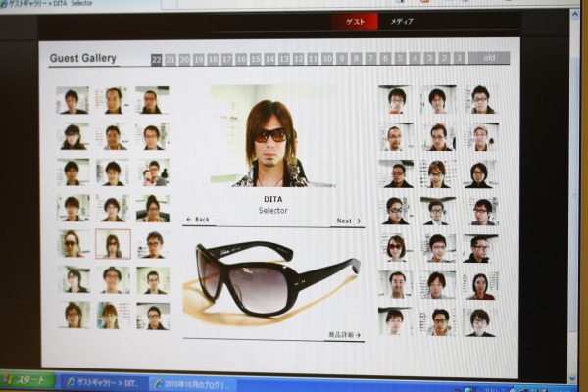Image resolution: width=588 pixels, height=392 pixels.
Task: Open gallery page 7
Action: pyautogui.click(x=371, y=58)
